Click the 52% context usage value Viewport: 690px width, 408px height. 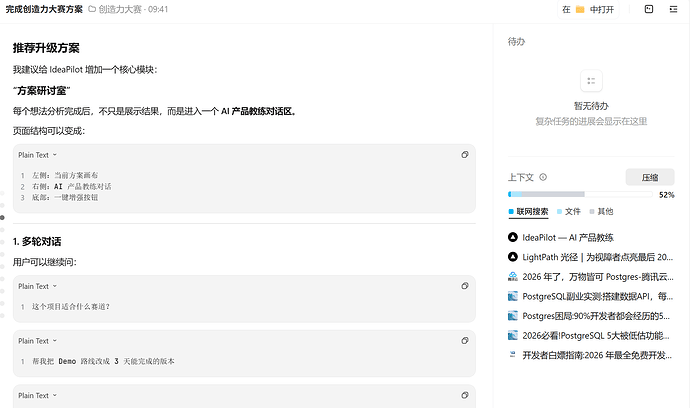click(666, 195)
